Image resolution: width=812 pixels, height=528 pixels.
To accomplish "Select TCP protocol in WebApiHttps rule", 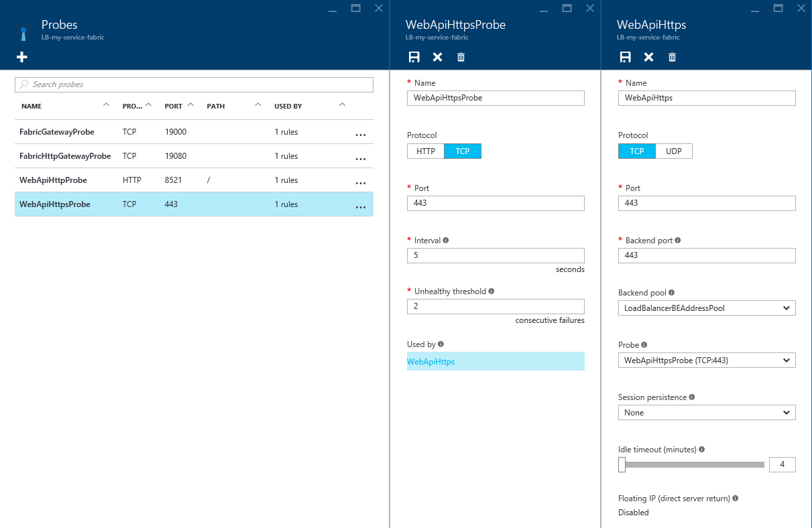I will 636,151.
